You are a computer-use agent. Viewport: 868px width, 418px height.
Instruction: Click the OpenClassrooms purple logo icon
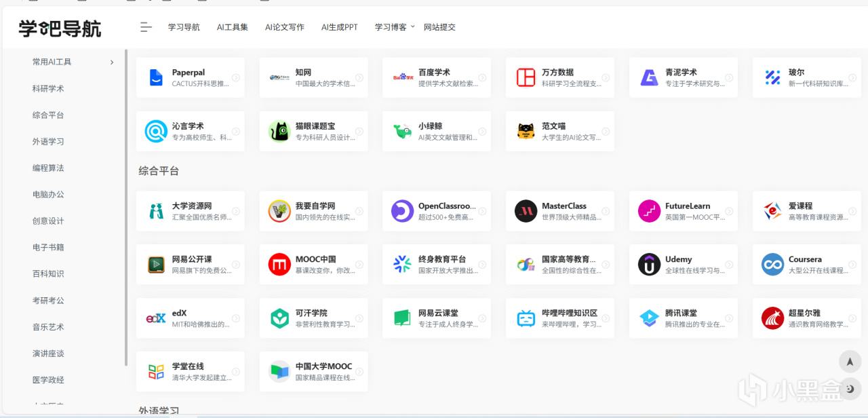point(403,211)
